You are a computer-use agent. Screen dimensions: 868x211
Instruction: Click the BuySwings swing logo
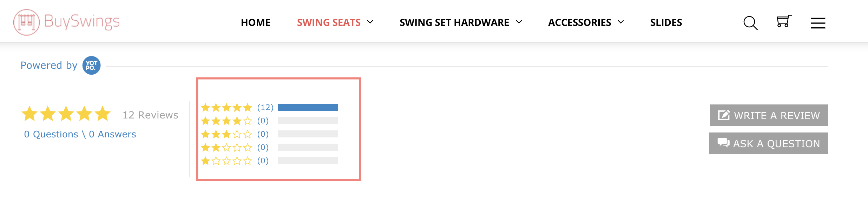pos(26,22)
